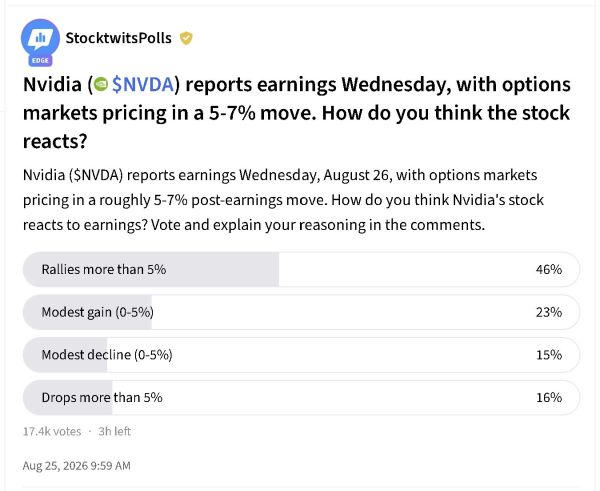
Task: Open the Aug 25, 2026 timestamp
Action: coord(77,466)
